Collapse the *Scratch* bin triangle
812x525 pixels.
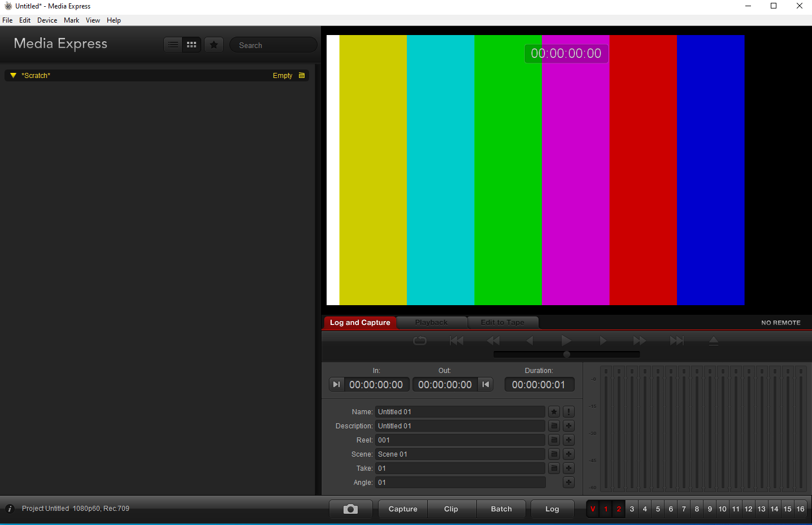tap(12, 75)
